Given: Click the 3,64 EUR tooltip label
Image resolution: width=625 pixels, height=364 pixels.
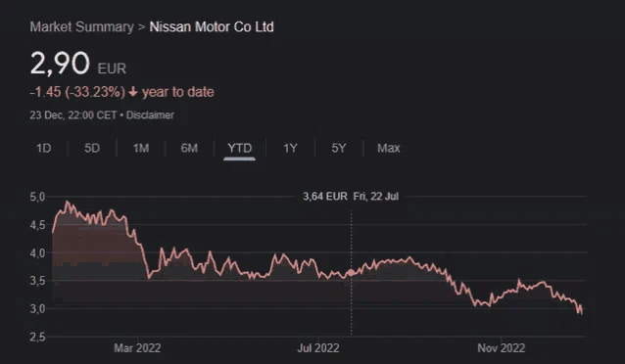Looking at the screenshot, I should tap(325, 197).
